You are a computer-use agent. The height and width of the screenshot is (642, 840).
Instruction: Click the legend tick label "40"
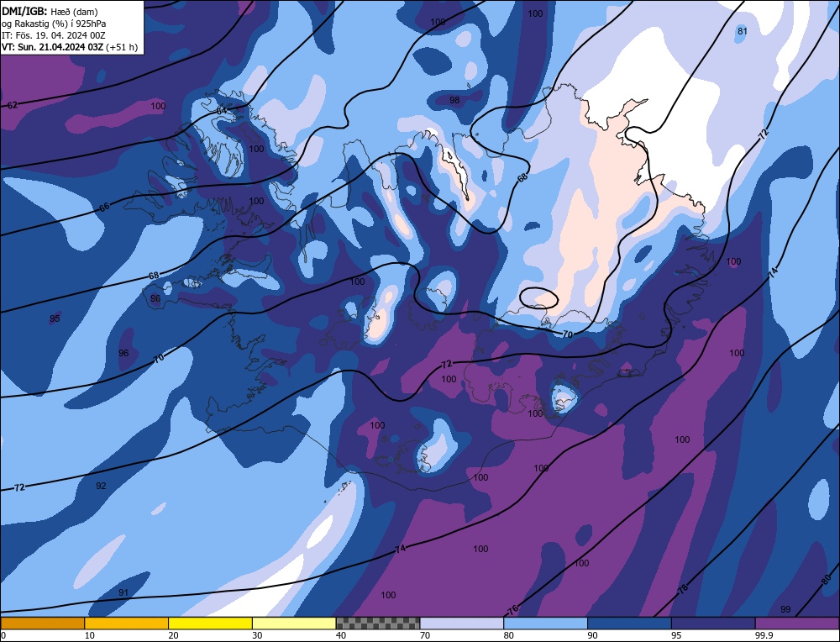341,635
